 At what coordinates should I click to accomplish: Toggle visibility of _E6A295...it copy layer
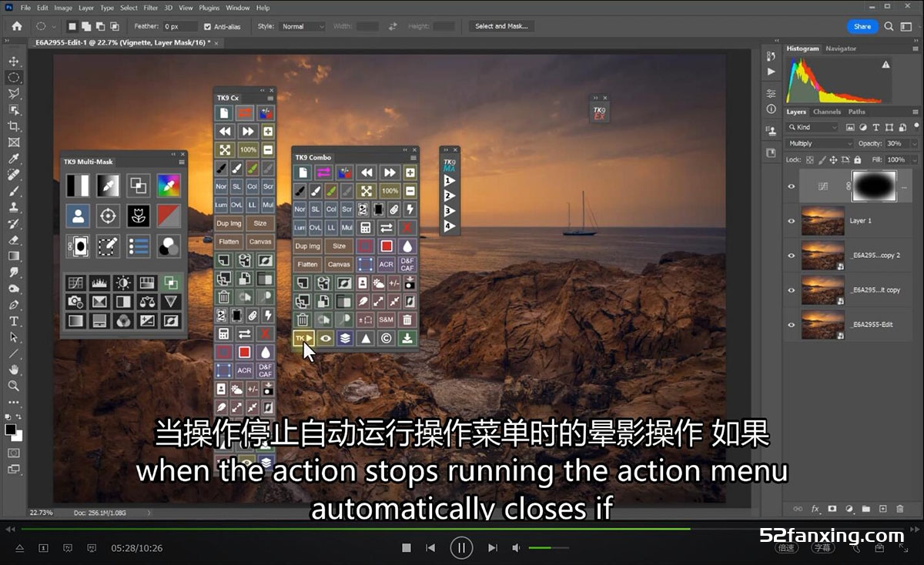click(792, 290)
